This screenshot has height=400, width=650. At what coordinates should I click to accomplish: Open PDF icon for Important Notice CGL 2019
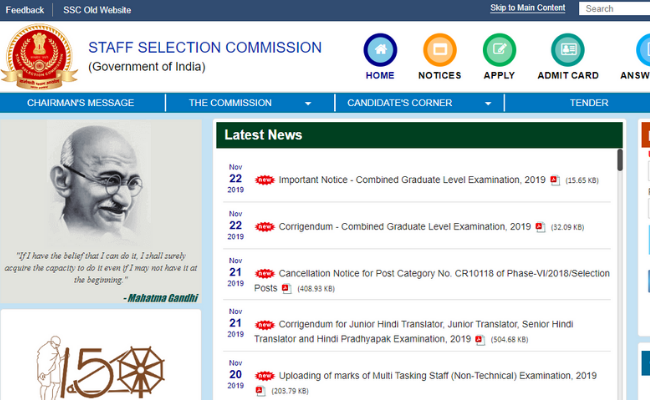(556, 180)
